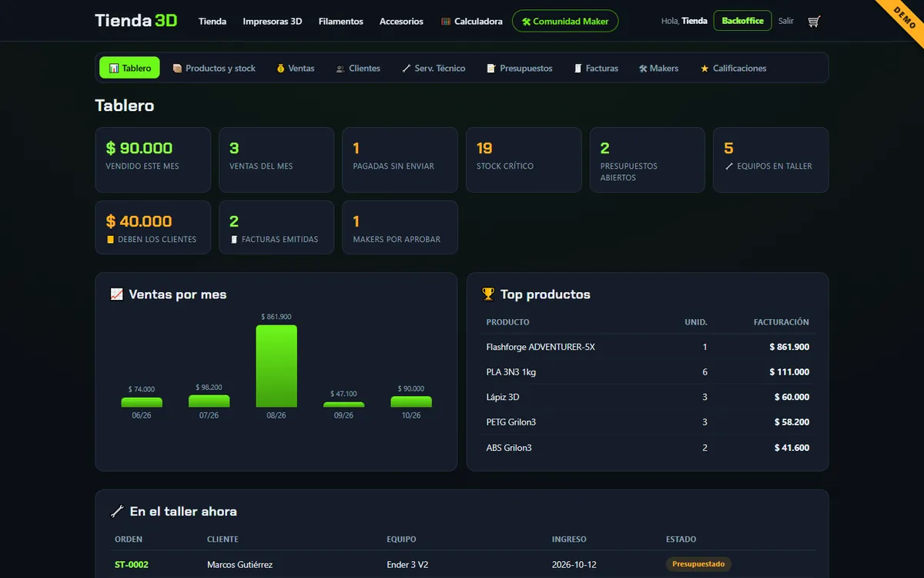The width and height of the screenshot is (924, 578).
Task: Select the Flashforge ADVENTURER-5X product row
Action: 648,347
